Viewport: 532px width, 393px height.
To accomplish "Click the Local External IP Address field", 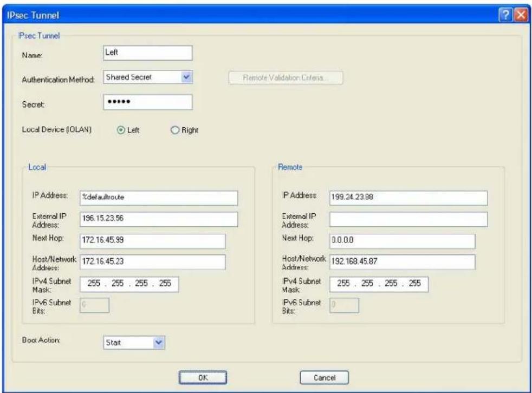I will pyautogui.click(x=159, y=219).
